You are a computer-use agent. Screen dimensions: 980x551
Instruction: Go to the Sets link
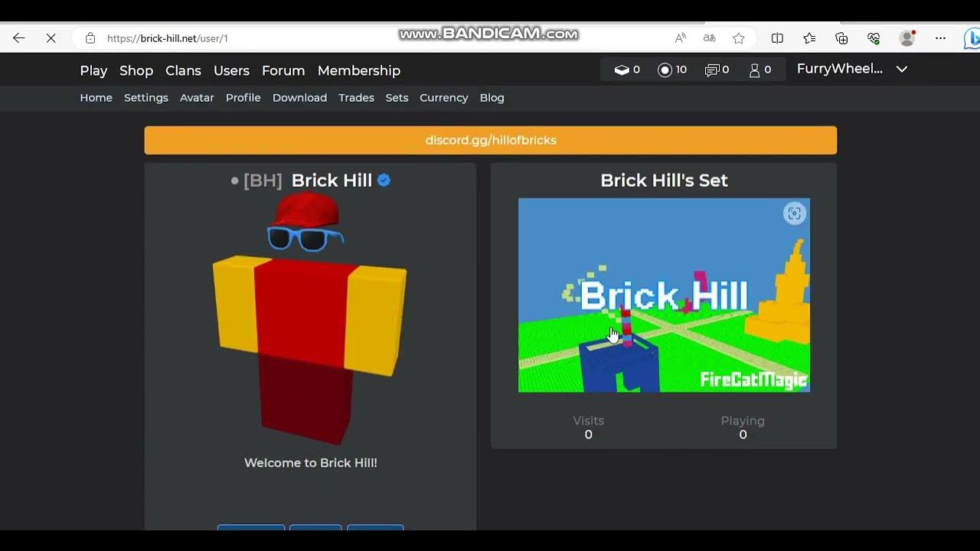[x=397, y=98]
